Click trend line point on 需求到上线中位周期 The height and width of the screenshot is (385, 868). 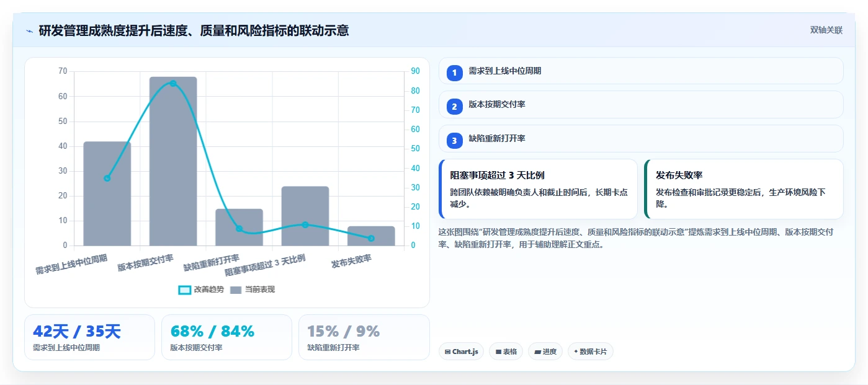pos(107,178)
